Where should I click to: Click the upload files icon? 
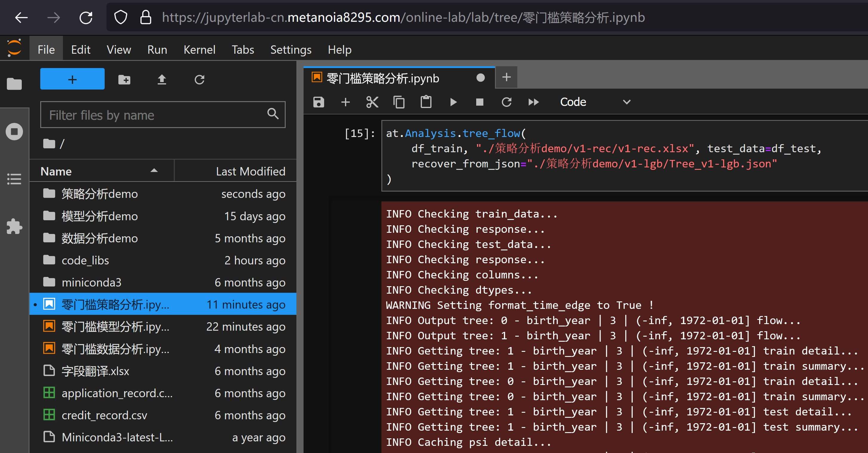coord(162,80)
